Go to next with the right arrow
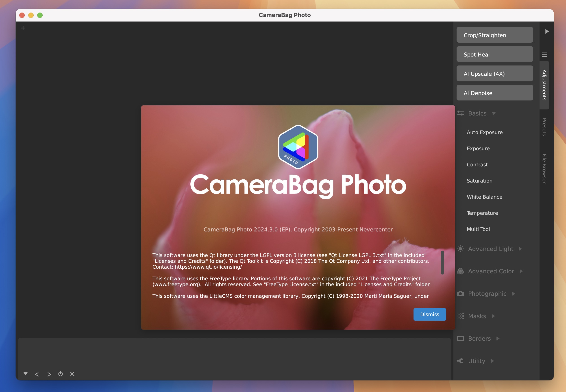This screenshot has width=566, height=392. 49,374
